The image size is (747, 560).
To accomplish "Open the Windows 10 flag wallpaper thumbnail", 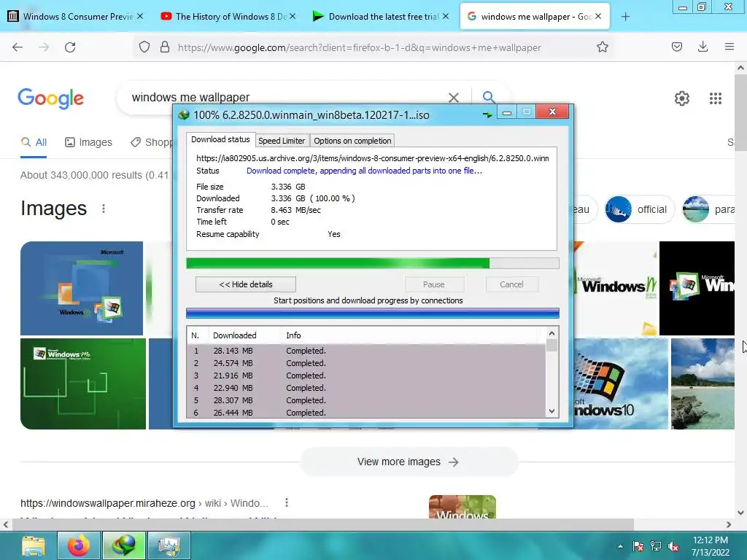I will [x=621, y=384].
